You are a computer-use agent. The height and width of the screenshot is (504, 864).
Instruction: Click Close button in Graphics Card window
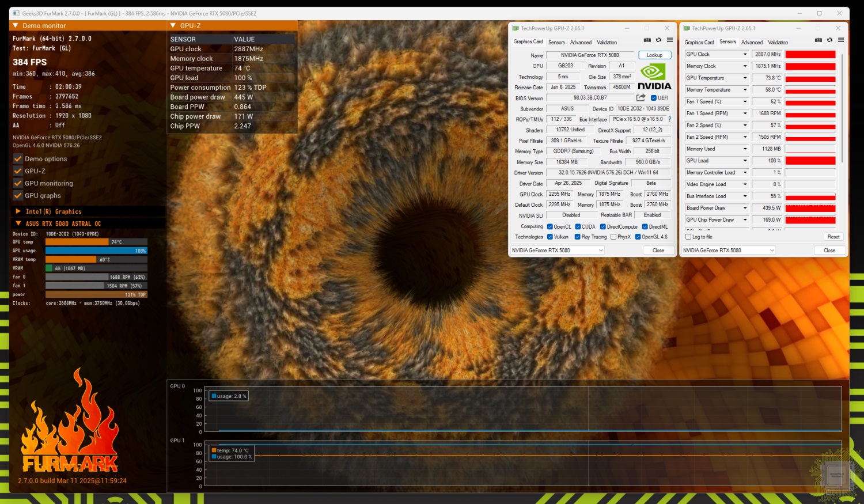(x=658, y=251)
